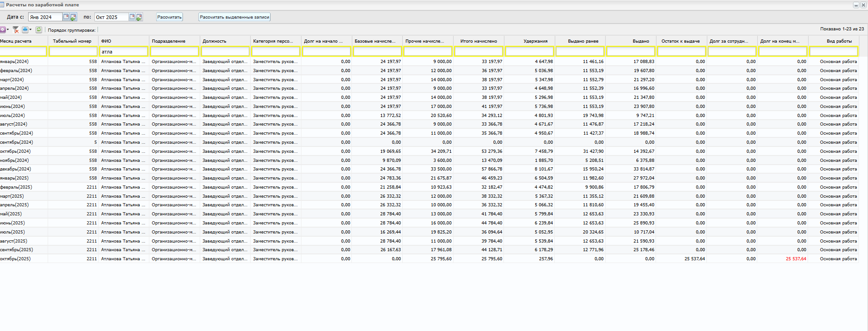Sort by the Долг за сотрудником column header
868x331 pixels.
(x=732, y=41)
